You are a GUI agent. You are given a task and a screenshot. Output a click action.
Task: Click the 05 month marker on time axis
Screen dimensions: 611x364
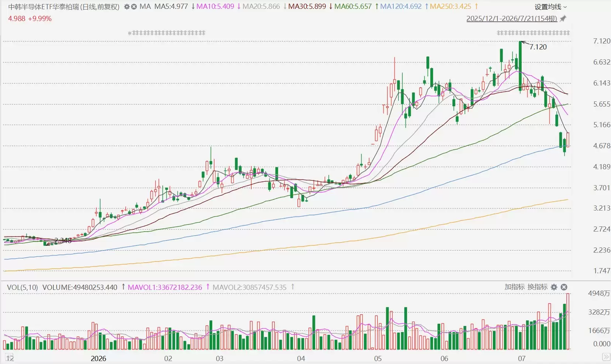378,358
